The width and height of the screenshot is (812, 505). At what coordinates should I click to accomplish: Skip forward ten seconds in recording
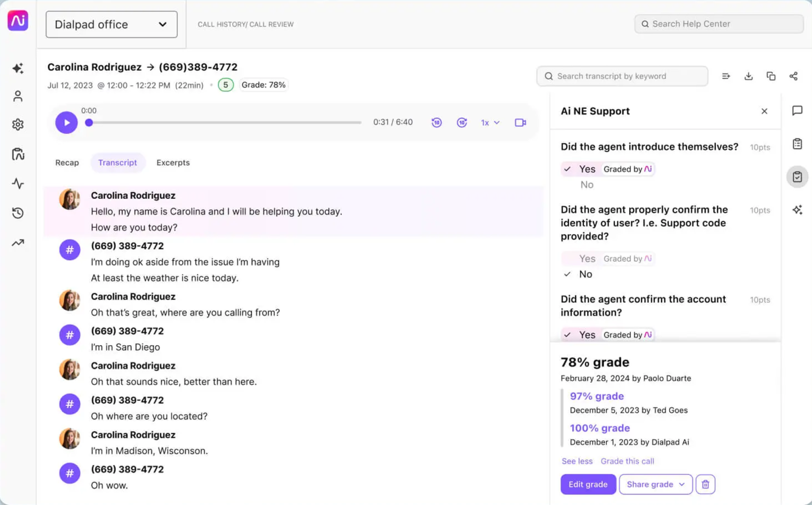pos(462,122)
